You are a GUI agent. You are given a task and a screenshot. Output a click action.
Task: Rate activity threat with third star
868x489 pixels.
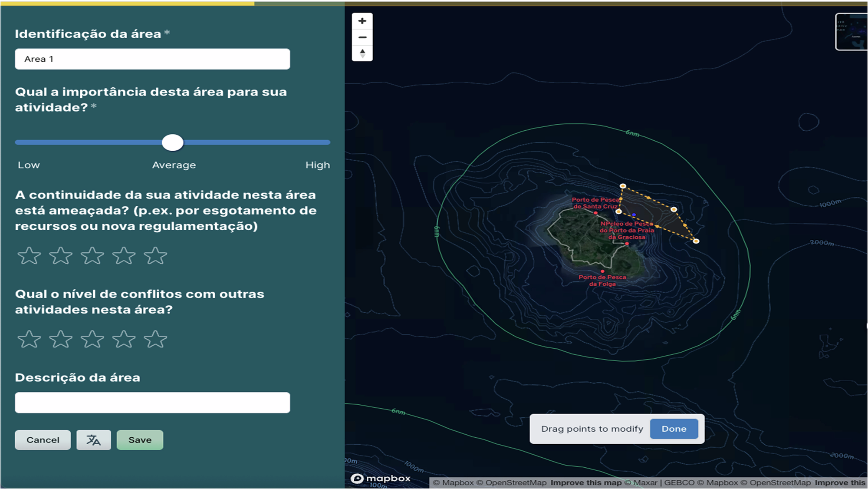point(92,256)
